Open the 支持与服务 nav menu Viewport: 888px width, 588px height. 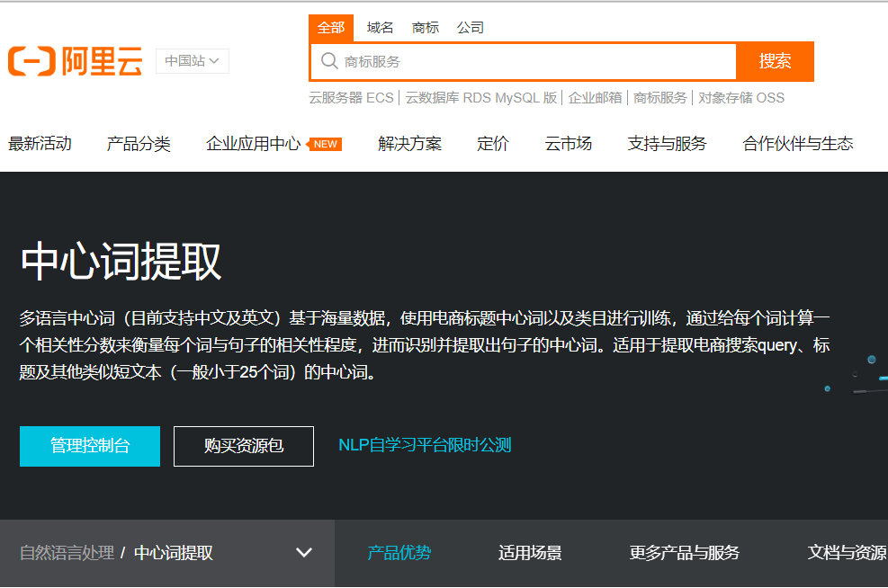668,144
